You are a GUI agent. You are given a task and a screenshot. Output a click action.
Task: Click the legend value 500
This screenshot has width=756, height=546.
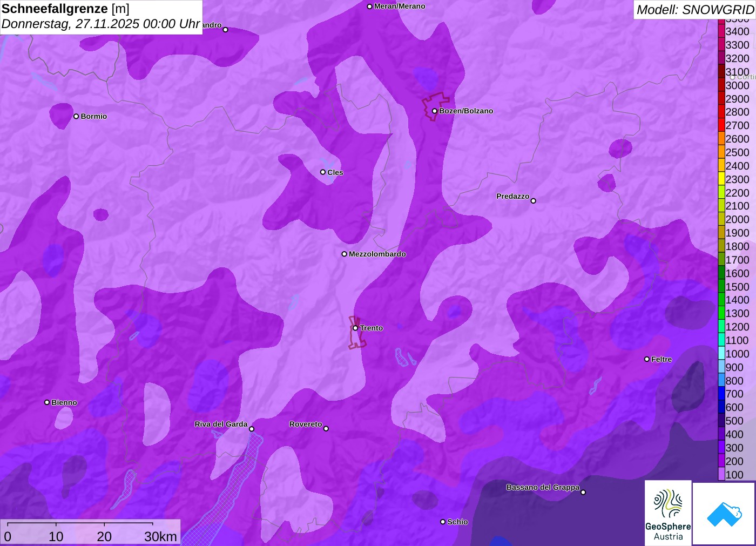[734, 421]
